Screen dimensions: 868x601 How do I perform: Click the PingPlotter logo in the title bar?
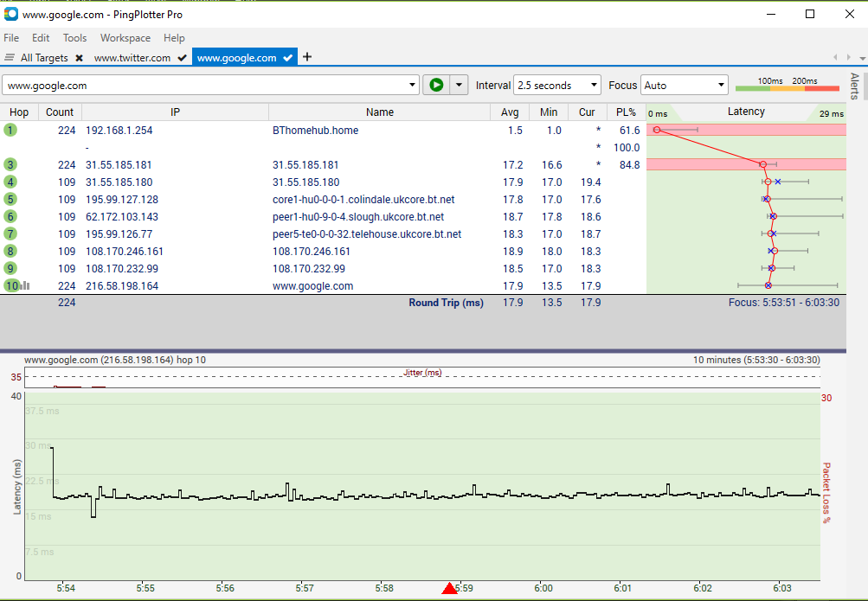point(10,14)
